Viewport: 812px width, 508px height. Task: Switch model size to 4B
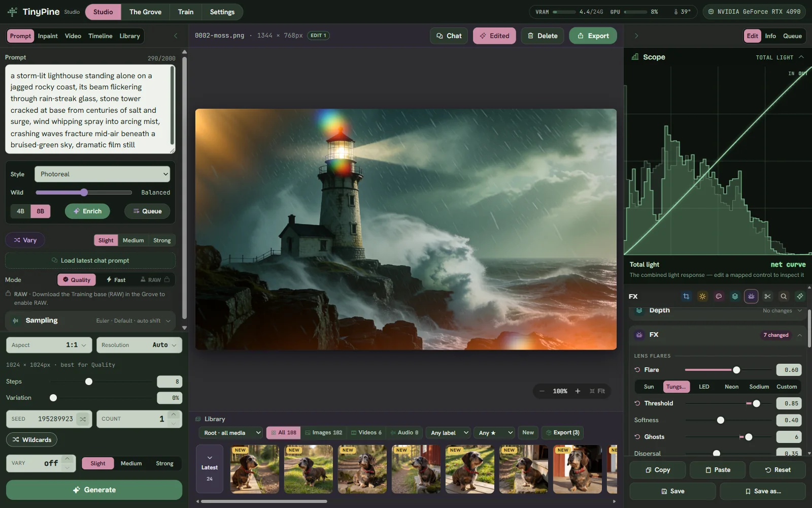click(20, 211)
